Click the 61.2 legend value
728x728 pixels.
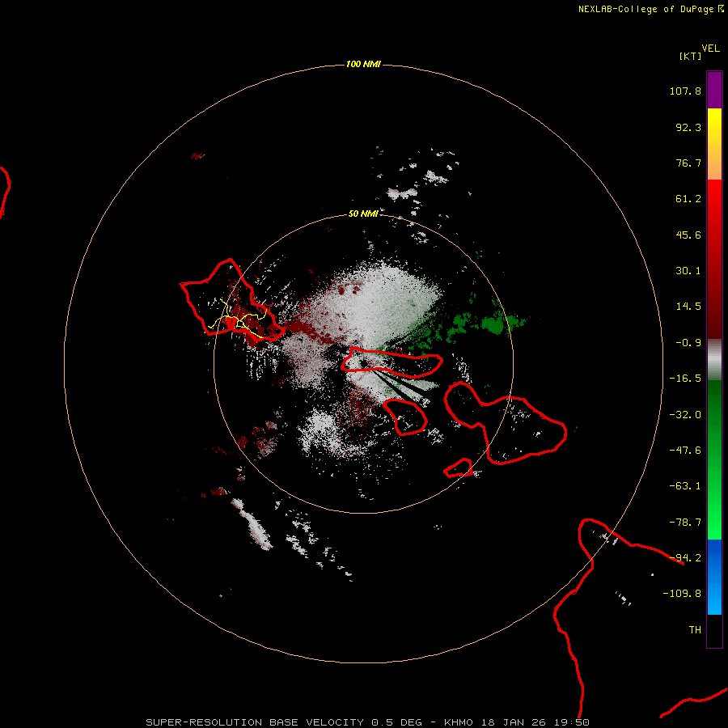688,199
